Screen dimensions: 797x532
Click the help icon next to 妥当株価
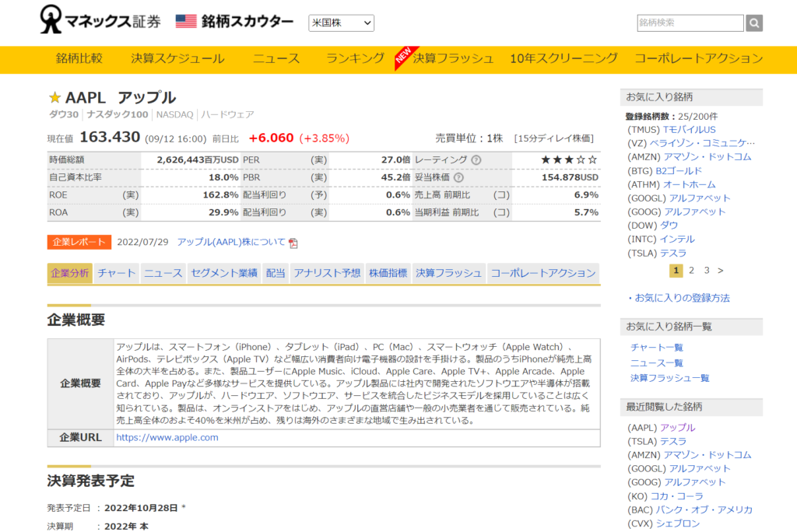tap(458, 177)
